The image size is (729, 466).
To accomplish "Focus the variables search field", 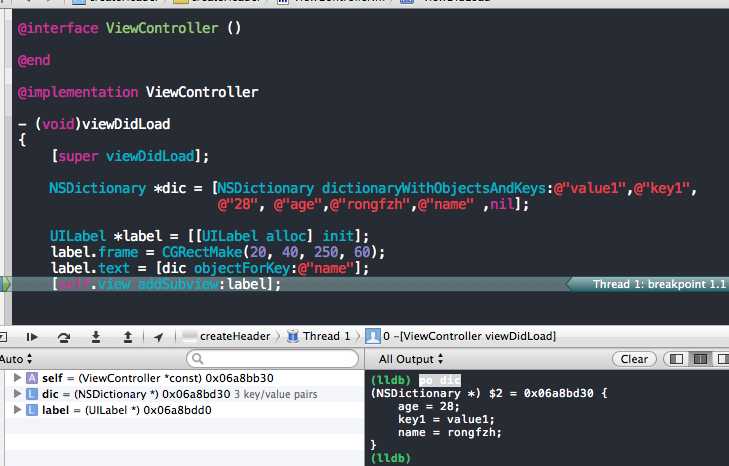I will click(272, 359).
